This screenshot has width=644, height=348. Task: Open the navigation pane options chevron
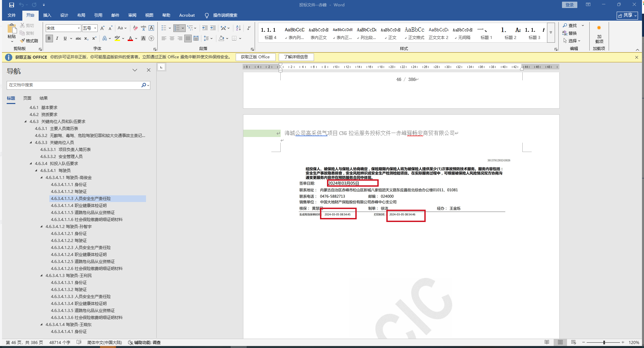[135, 70]
